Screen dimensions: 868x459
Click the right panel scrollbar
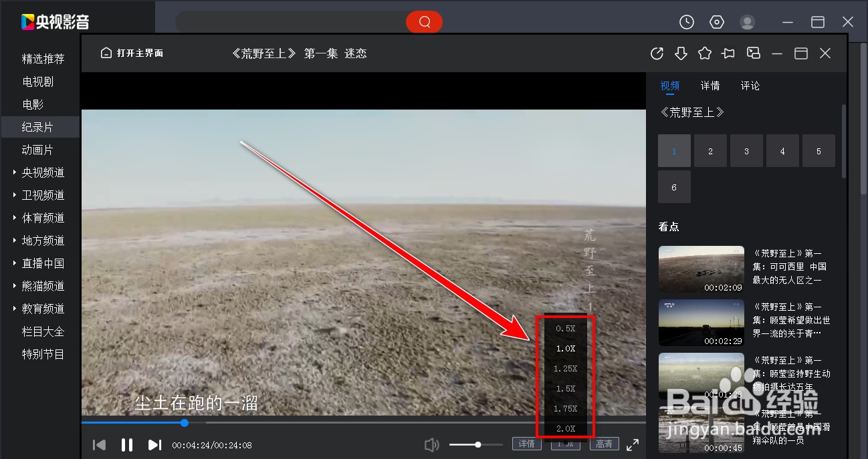coord(844,140)
